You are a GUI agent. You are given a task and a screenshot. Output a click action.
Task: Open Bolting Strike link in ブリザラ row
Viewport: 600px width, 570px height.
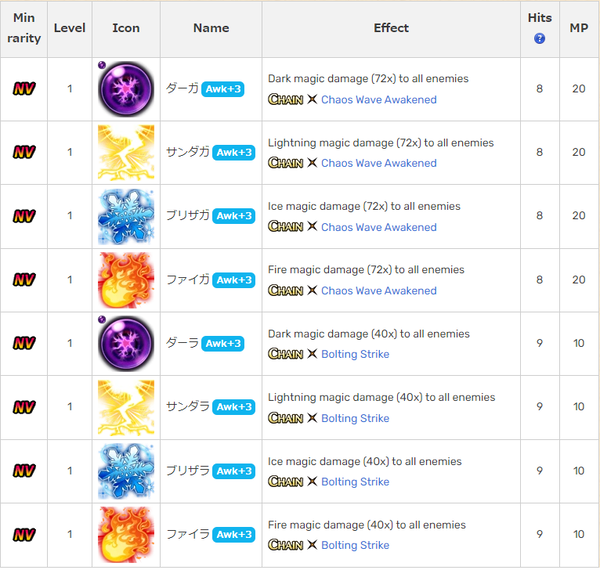(355, 481)
